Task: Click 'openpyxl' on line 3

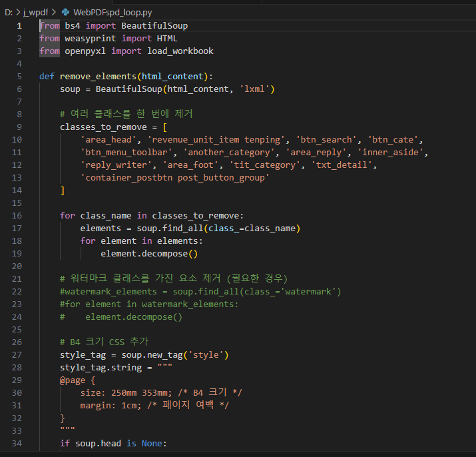Action: tap(85, 51)
